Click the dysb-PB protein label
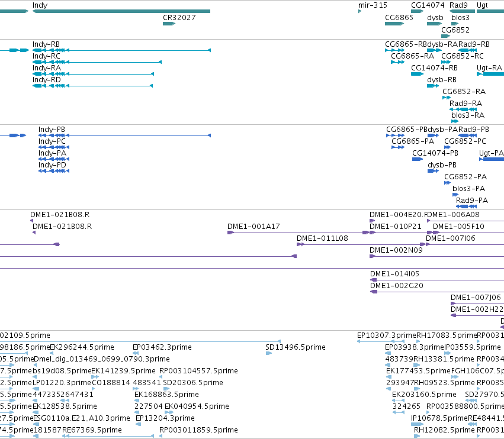This screenshot has width=504, height=439. 442,166
